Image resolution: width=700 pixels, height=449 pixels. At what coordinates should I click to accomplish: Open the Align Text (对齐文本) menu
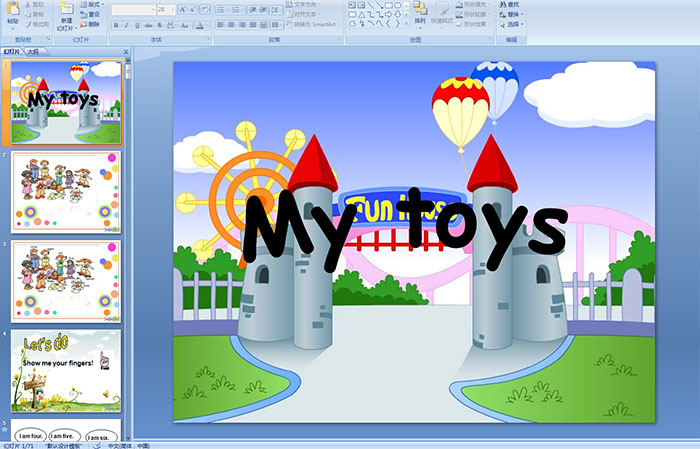[x=304, y=14]
